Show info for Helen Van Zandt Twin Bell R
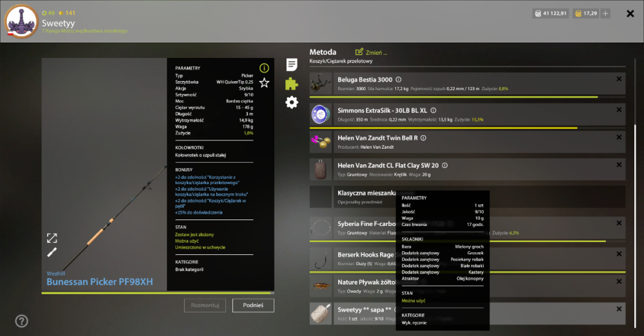644x336 pixels. (x=424, y=138)
